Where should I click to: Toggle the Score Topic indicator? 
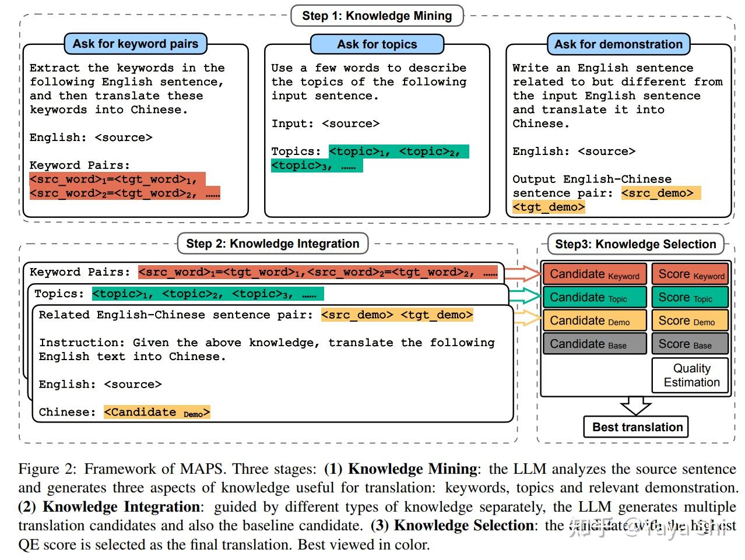[690, 297]
